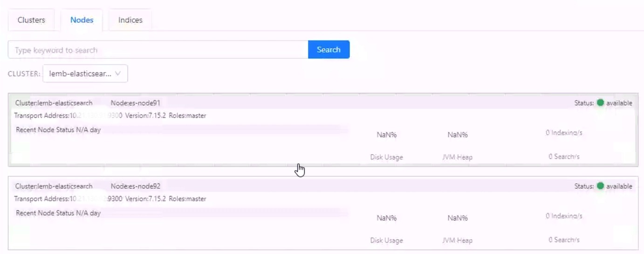Click the Disk Usage value for es-node91
Image resolution: width=644 pixels, height=254 pixels.
pyautogui.click(x=386, y=135)
